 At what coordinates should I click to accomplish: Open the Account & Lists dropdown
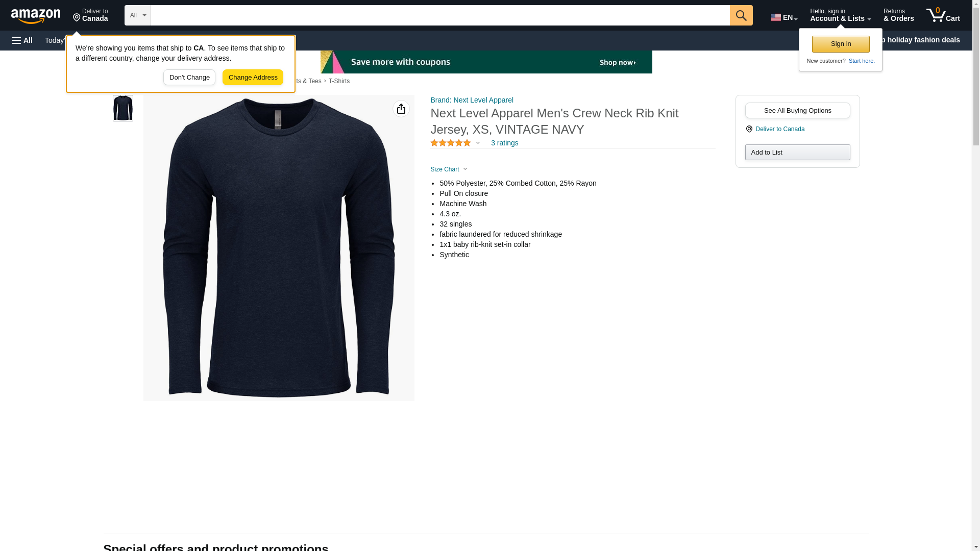point(840,15)
